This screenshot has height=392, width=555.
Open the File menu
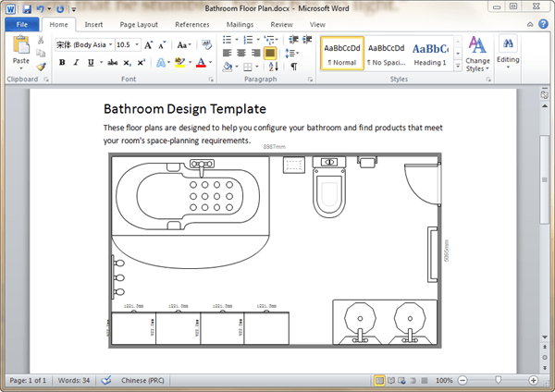20,24
